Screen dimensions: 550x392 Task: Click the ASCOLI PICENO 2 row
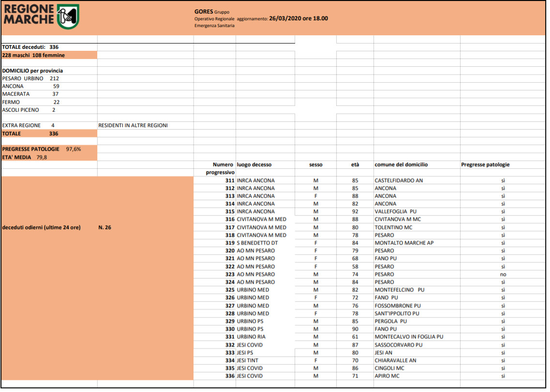point(29,110)
